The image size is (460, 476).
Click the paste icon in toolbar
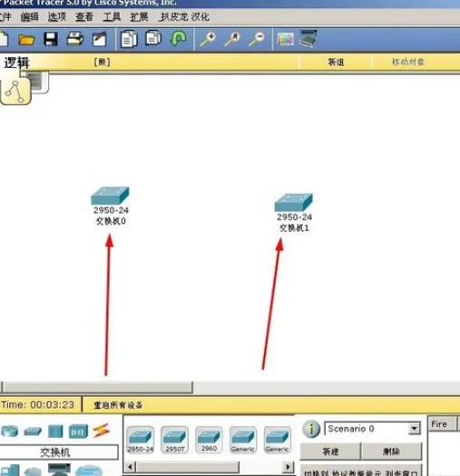(153, 38)
